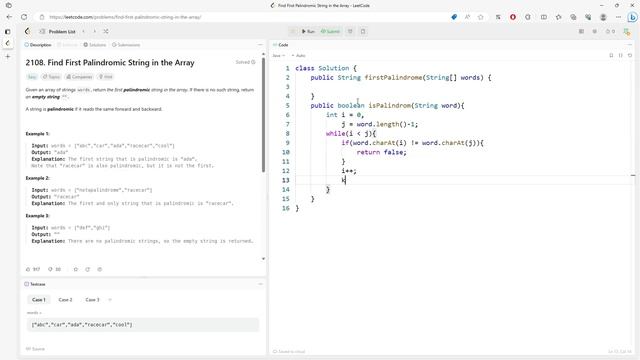Image resolution: width=640 pixels, height=360 pixels.
Task: Submit the solution
Action: pyautogui.click(x=330, y=31)
